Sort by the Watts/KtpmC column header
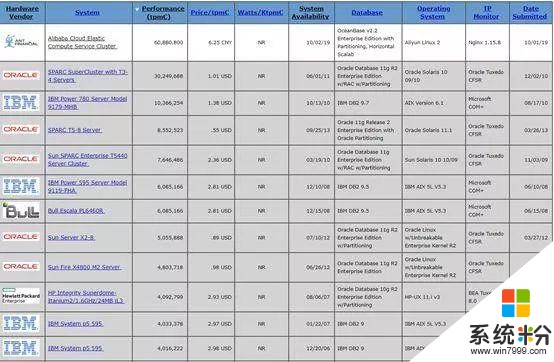Viewport: 554px width, 362px height. point(260,12)
